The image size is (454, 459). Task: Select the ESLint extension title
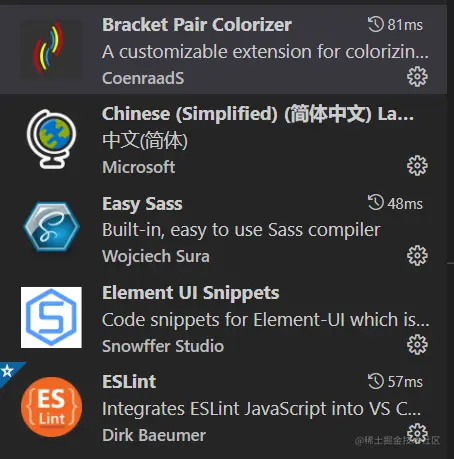tap(129, 382)
